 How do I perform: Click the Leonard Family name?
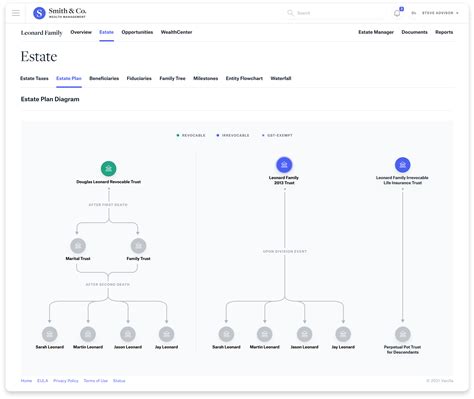(42, 33)
